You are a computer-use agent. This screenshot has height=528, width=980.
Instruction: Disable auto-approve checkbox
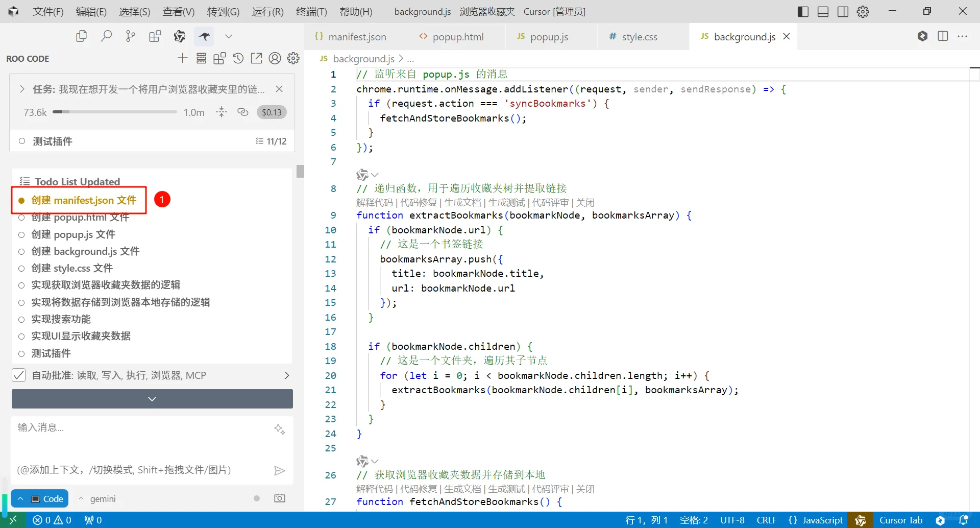[19, 375]
